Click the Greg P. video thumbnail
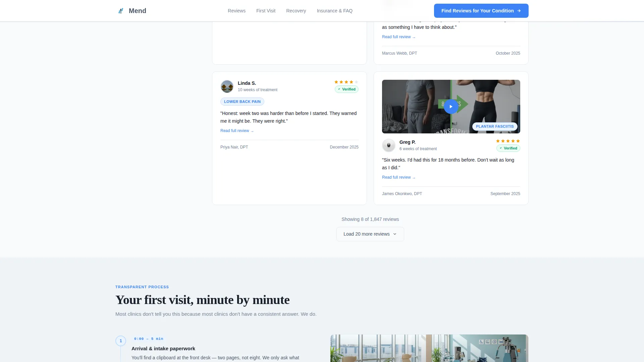The width and height of the screenshot is (644, 362). tap(451, 107)
